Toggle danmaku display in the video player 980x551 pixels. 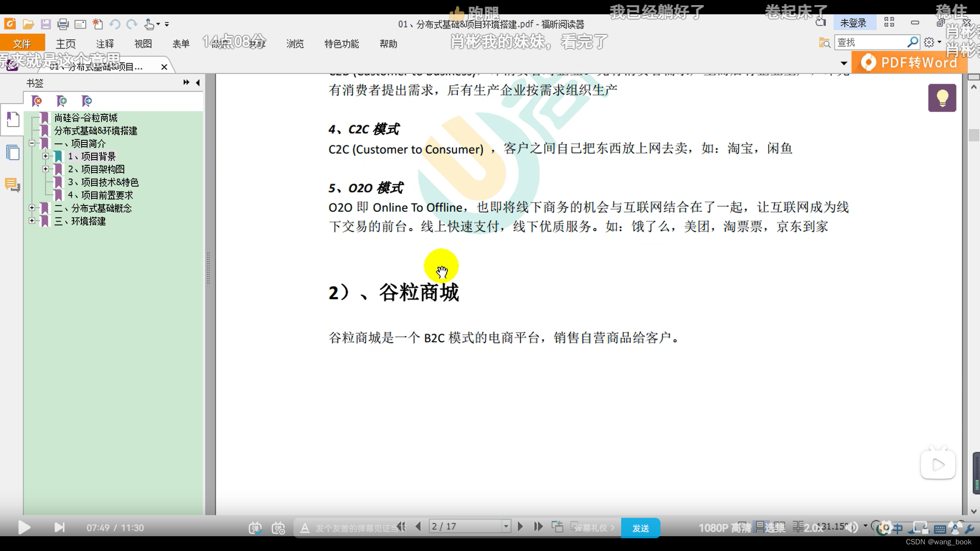pyautogui.click(x=256, y=529)
